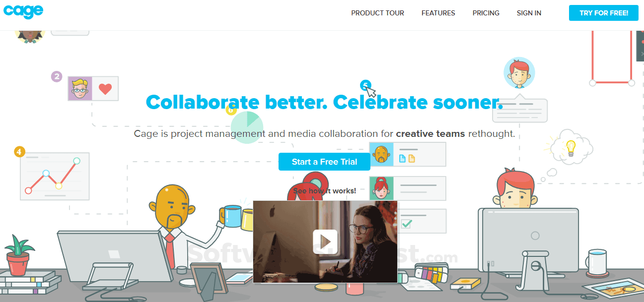
Task: Click the red heart icon
Action: tap(105, 89)
